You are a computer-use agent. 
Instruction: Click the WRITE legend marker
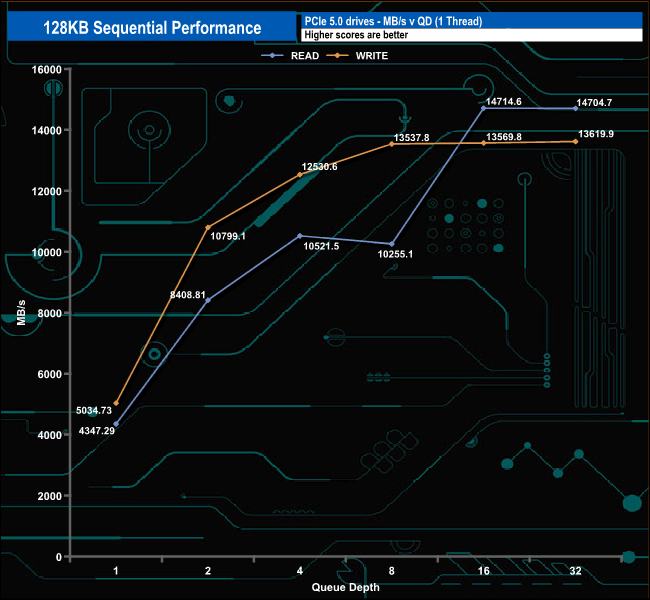coord(337,56)
